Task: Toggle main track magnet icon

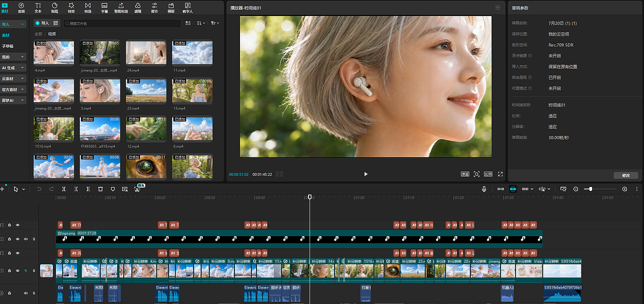Action: [x=501, y=189]
